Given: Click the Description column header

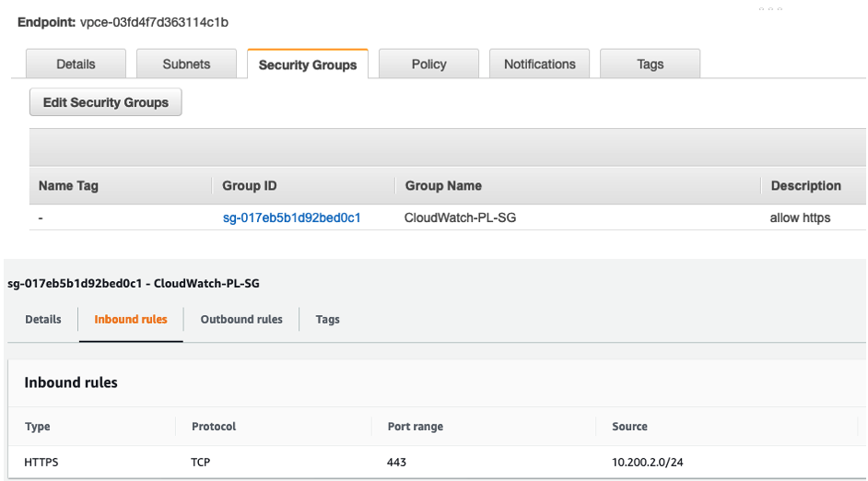Looking at the screenshot, I should point(805,186).
